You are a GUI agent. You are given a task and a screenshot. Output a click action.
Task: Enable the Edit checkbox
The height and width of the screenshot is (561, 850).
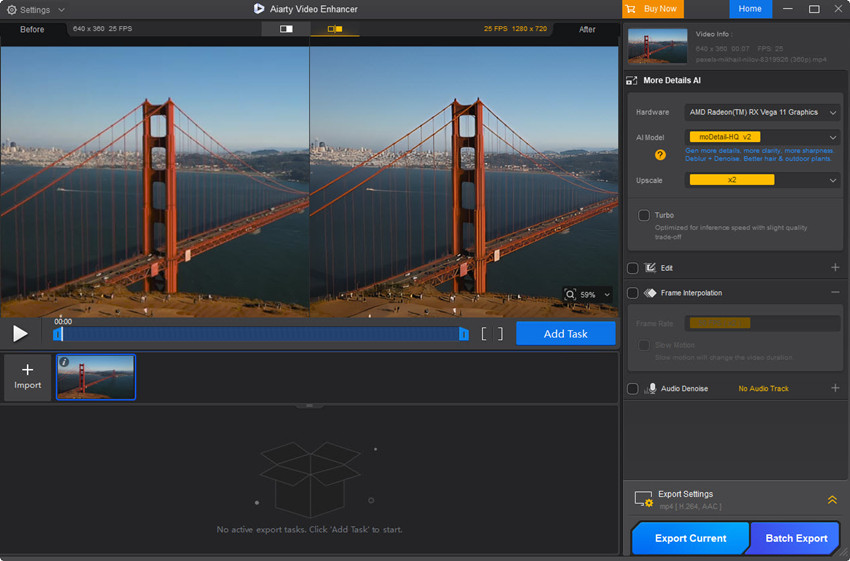point(632,268)
